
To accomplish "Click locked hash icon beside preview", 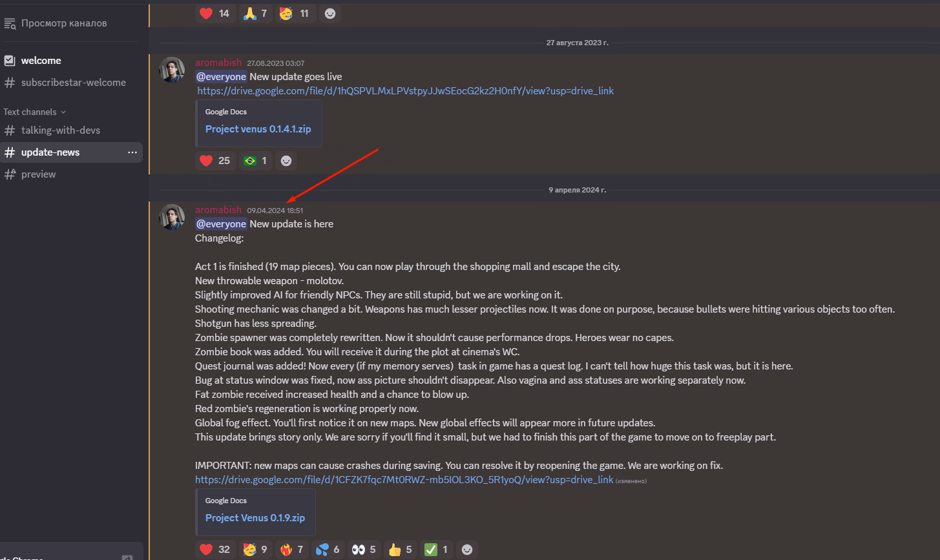I will point(10,174).
